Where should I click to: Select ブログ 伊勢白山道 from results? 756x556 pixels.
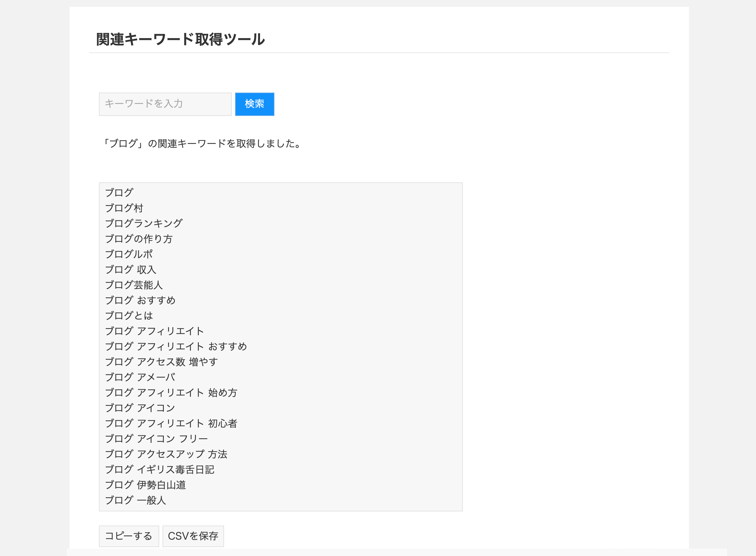coord(145,485)
